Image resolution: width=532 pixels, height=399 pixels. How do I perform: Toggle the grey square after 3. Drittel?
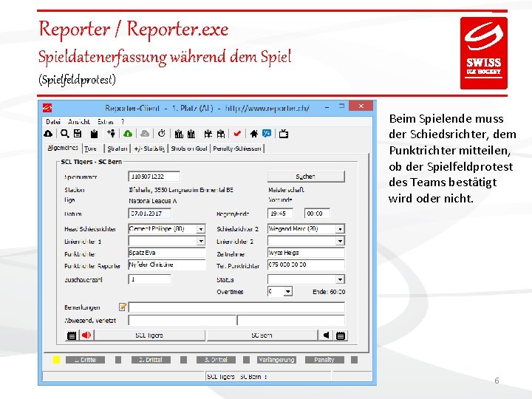pyautogui.click(x=246, y=360)
